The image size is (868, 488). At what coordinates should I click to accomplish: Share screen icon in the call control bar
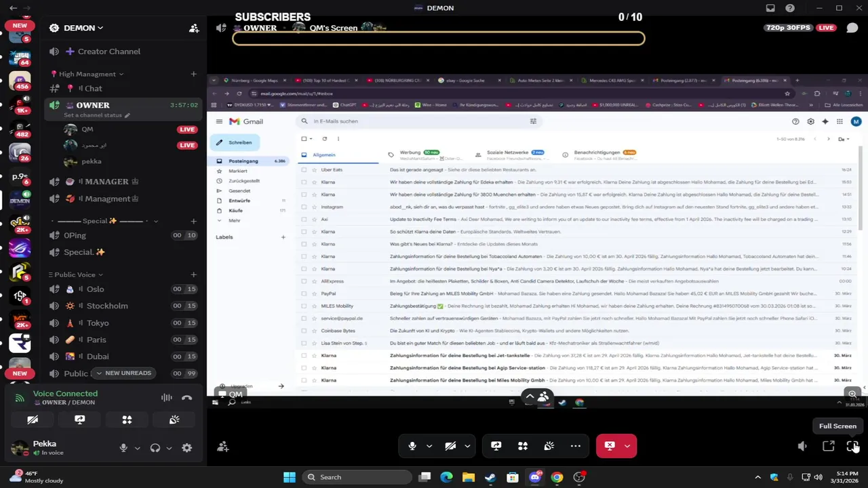[496, 446]
